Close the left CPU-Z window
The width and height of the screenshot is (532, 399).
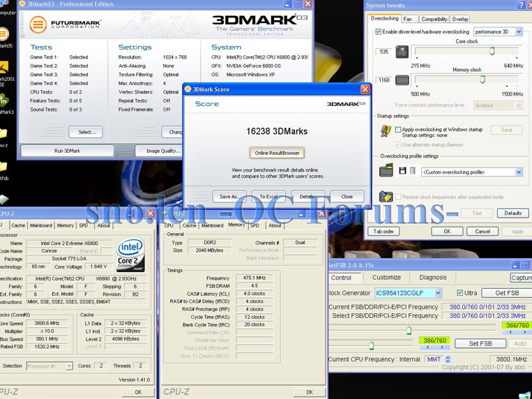point(151,213)
